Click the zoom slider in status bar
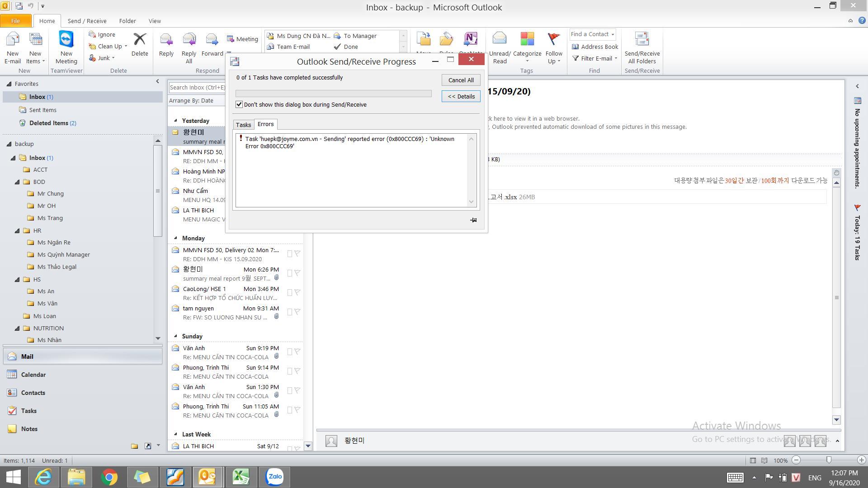The image size is (868, 488). 829,460
